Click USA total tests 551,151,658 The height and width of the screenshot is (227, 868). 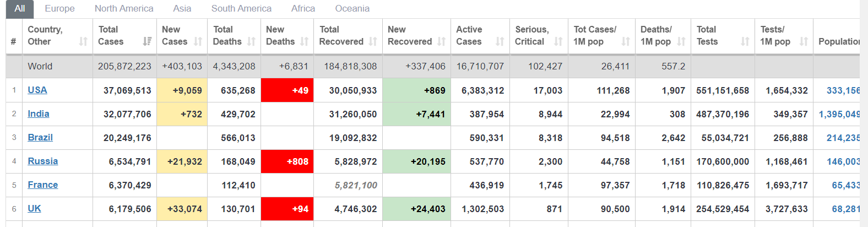click(723, 90)
